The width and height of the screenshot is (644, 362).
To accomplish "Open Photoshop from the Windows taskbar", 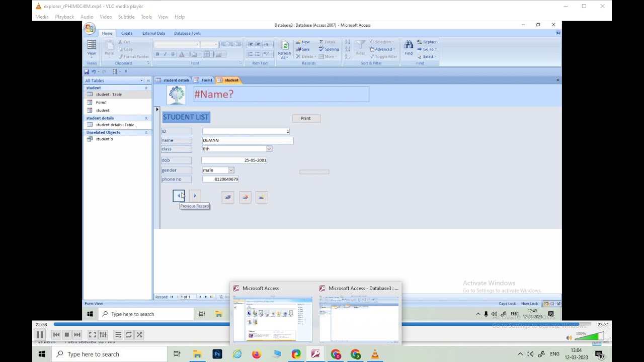I will (x=217, y=354).
